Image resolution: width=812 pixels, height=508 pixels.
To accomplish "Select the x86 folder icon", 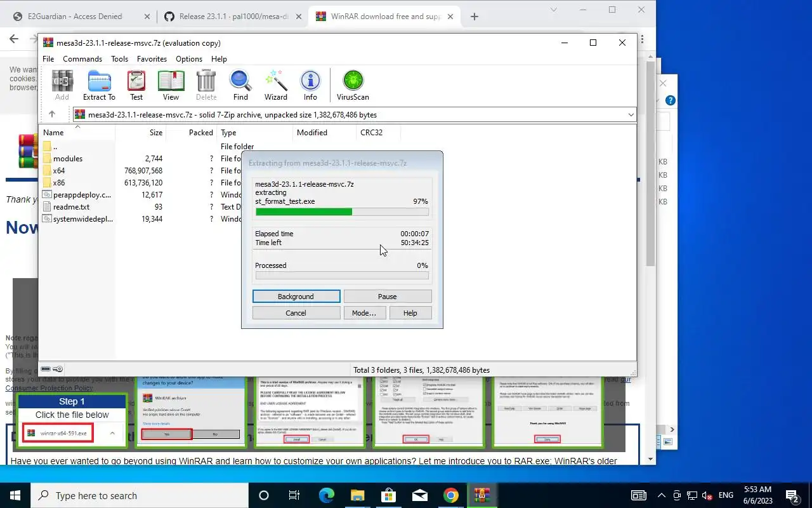I will (47, 182).
